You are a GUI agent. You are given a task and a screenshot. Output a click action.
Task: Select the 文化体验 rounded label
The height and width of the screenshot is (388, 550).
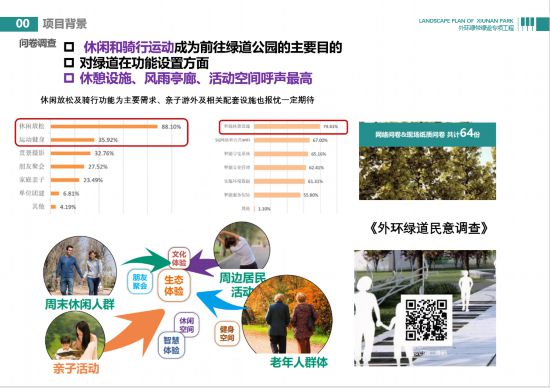(179, 259)
